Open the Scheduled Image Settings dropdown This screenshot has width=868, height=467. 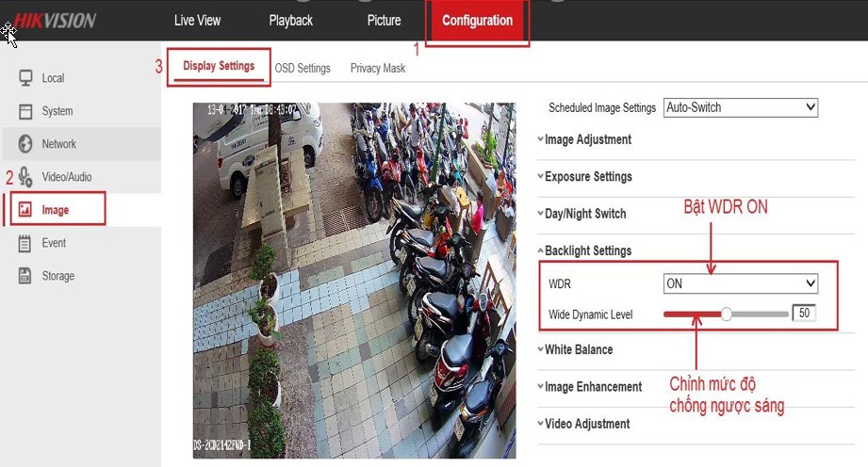coord(740,108)
